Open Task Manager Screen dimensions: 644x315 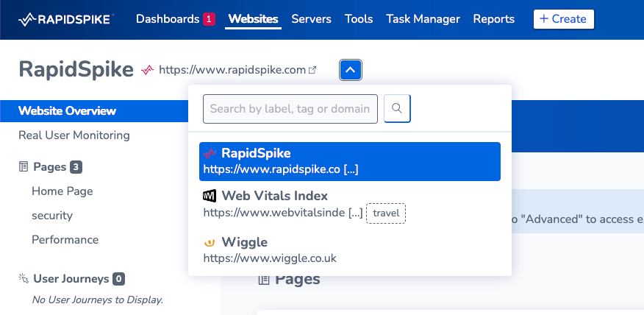pos(423,19)
